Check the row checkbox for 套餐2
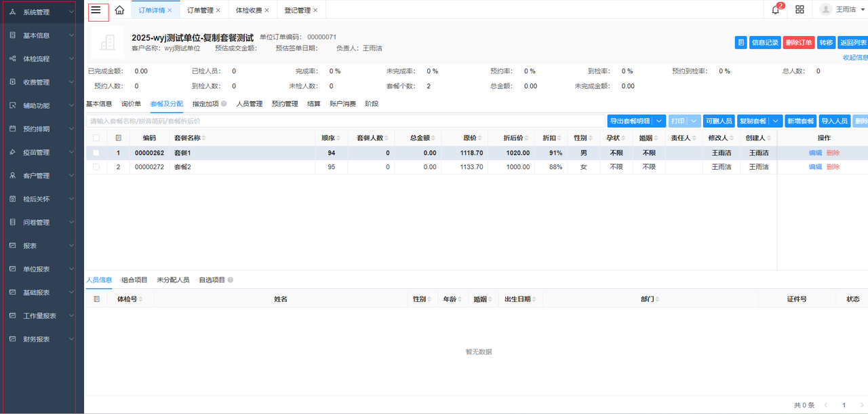Screen dimensions: 868x414 point(96,167)
